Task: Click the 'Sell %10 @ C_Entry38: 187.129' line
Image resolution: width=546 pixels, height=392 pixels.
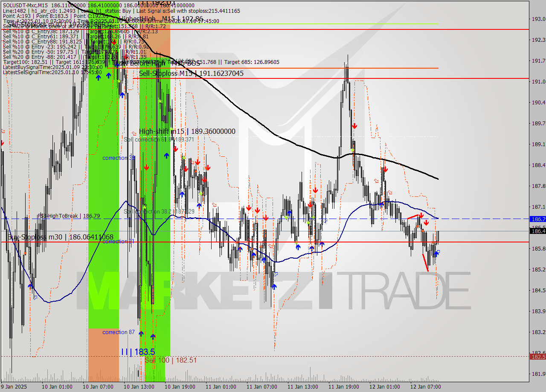Action: pos(81,31)
